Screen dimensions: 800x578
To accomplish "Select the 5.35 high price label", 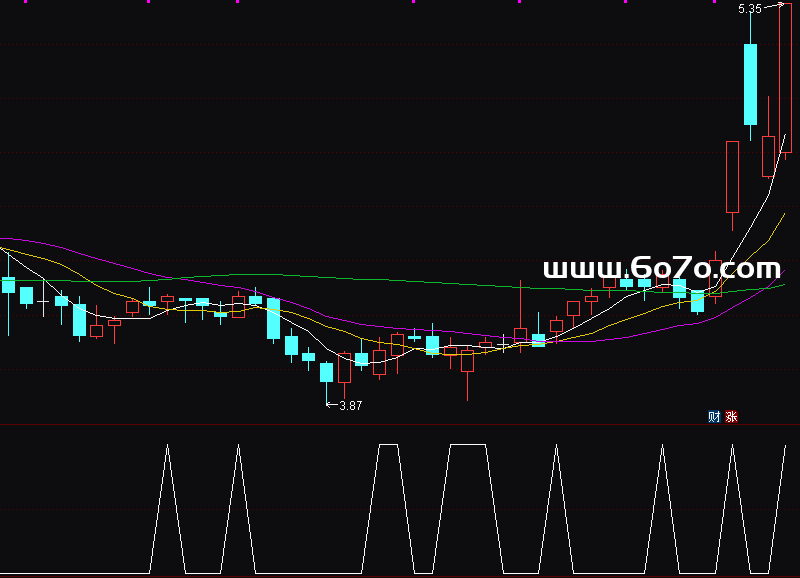I will [x=749, y=9].
